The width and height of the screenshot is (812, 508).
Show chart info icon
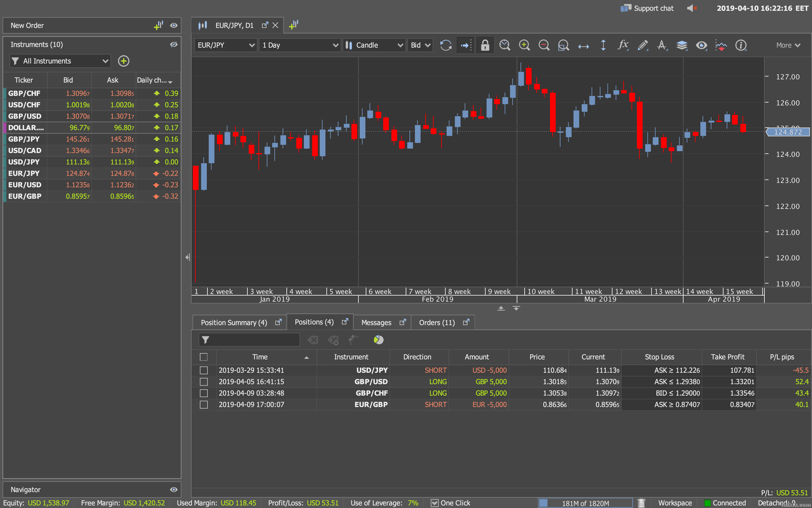(741, 45)
